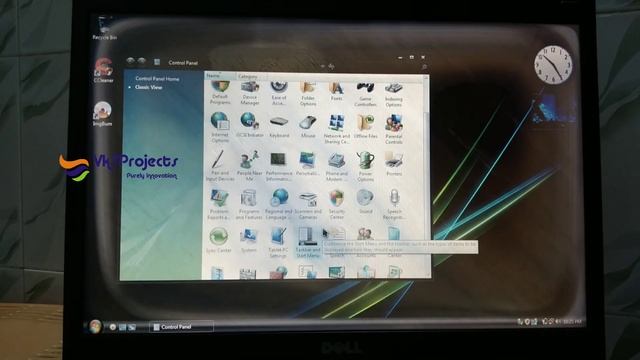
Task: Sort items by the Name column header
Action: pyautogui.click(x=220, y=76)
